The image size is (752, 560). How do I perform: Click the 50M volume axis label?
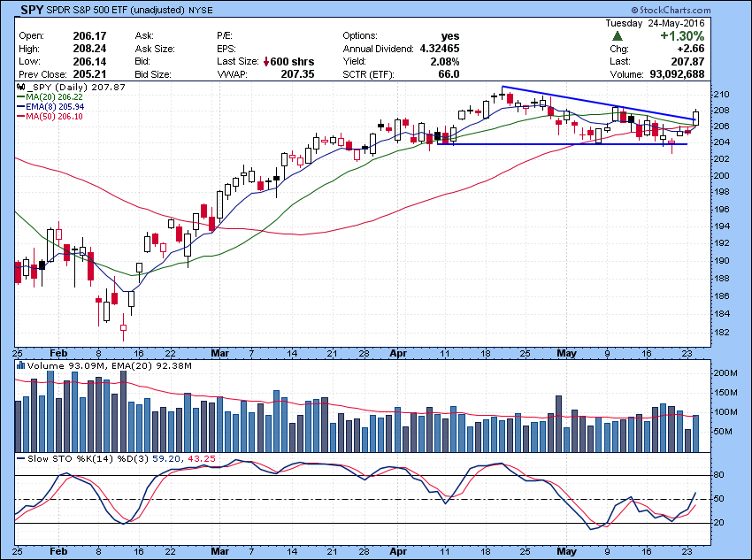click(x=723, y=432)
